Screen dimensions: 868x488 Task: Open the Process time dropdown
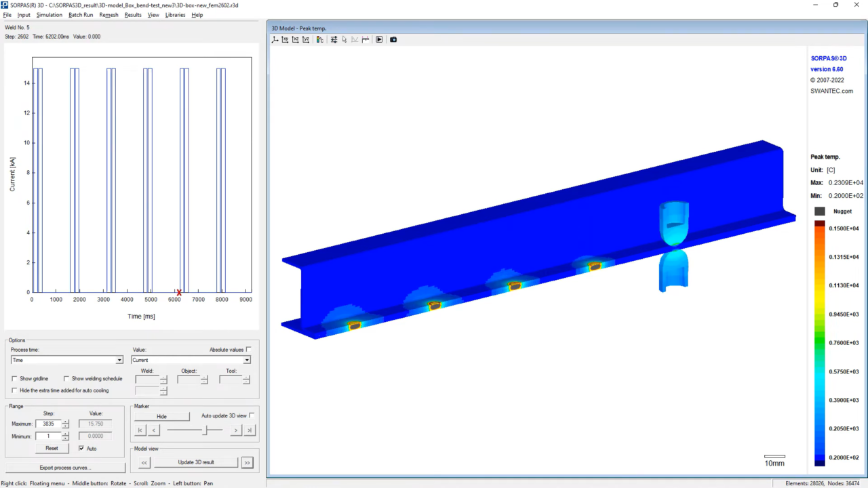pyautogui.click(x=67, y=360)
